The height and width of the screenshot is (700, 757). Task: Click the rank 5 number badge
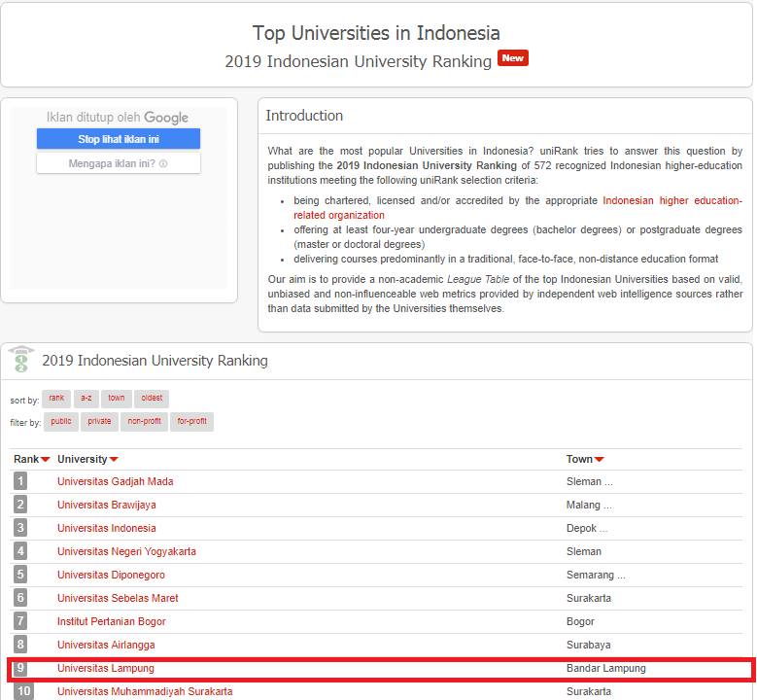pyautogui.click(x=20, y=575)
